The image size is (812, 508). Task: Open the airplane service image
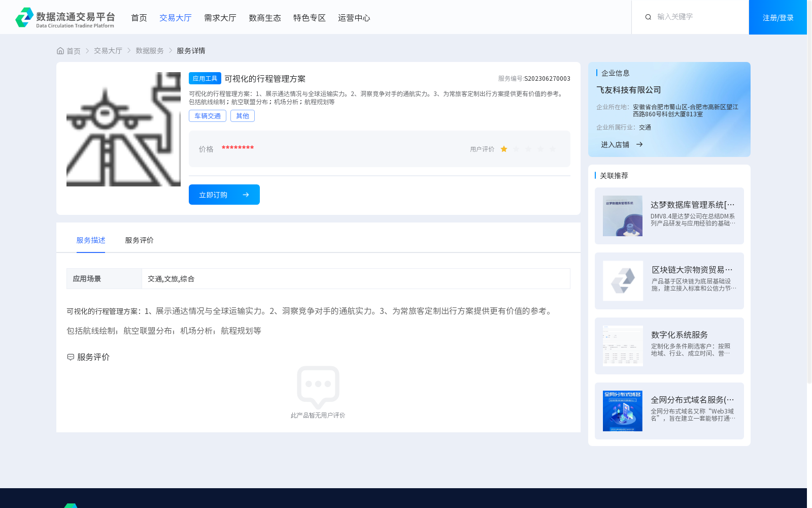[123, 129]
